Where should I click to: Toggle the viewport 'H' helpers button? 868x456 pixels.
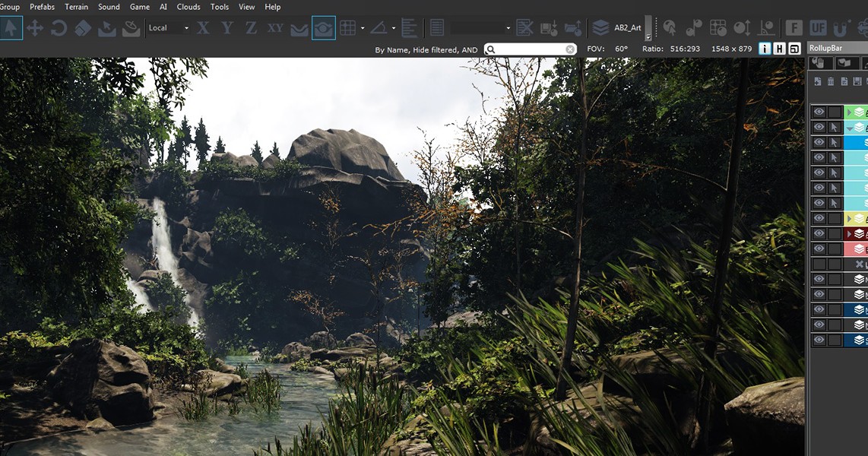[x=779, y=49]
